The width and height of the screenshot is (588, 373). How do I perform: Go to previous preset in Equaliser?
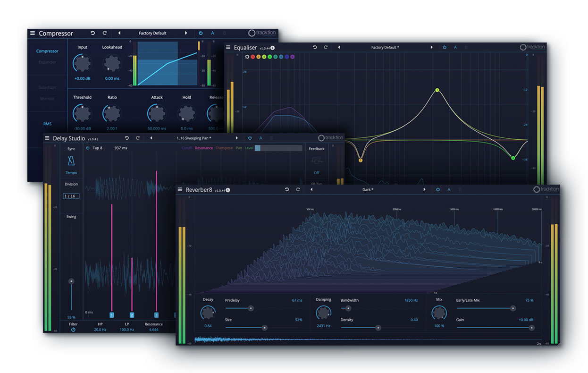click(339, 47)
